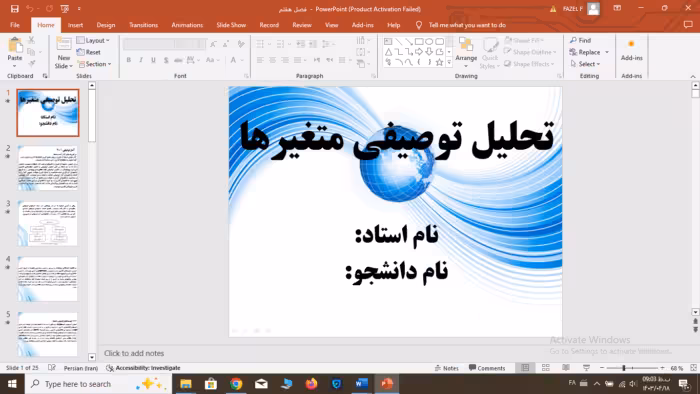Click the Reset slide button
The width and height of the screenshot is (700, 394).
[x=89, y=52]
